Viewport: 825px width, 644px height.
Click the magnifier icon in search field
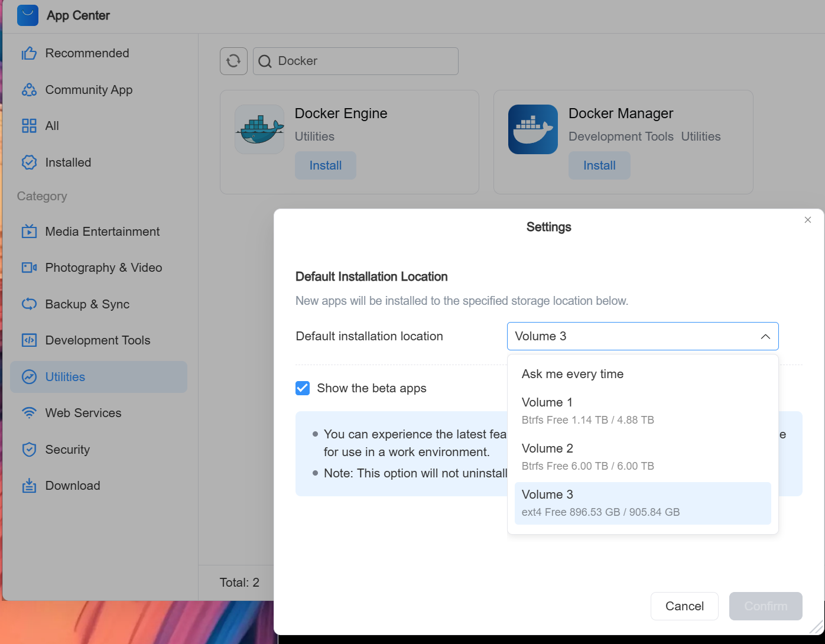pyautogui.click(x=265, y=61)
